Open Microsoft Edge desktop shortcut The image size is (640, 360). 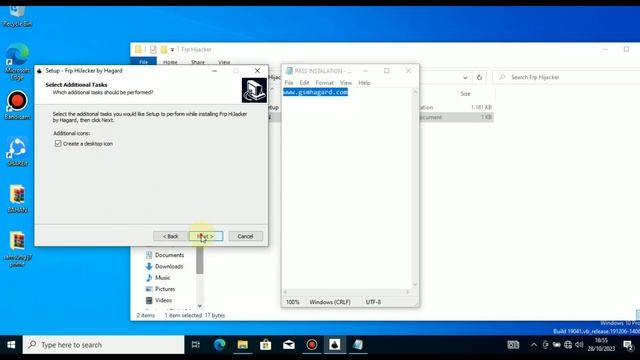17,61
